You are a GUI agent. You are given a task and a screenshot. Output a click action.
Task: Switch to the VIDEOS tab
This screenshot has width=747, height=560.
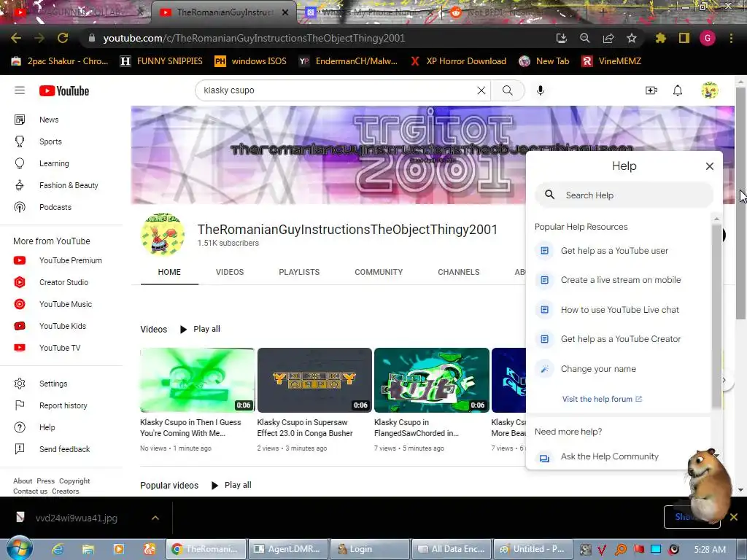(230, 272)
